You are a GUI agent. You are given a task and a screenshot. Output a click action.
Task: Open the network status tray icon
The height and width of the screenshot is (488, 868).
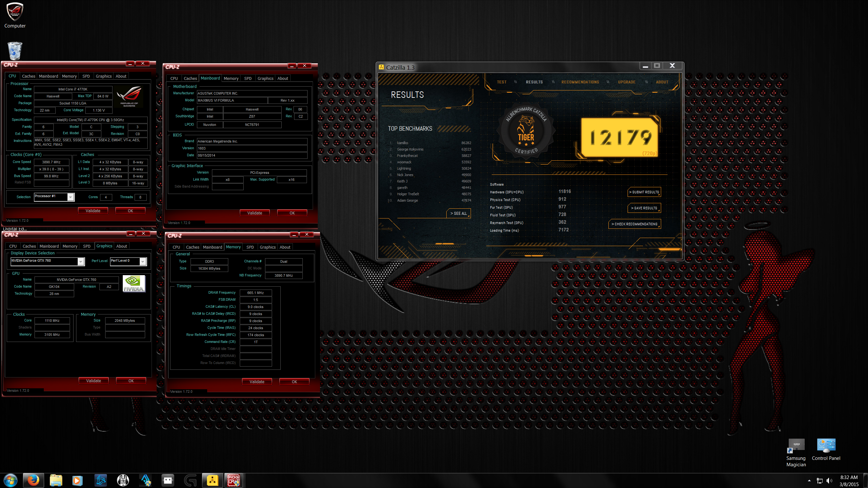819,481
